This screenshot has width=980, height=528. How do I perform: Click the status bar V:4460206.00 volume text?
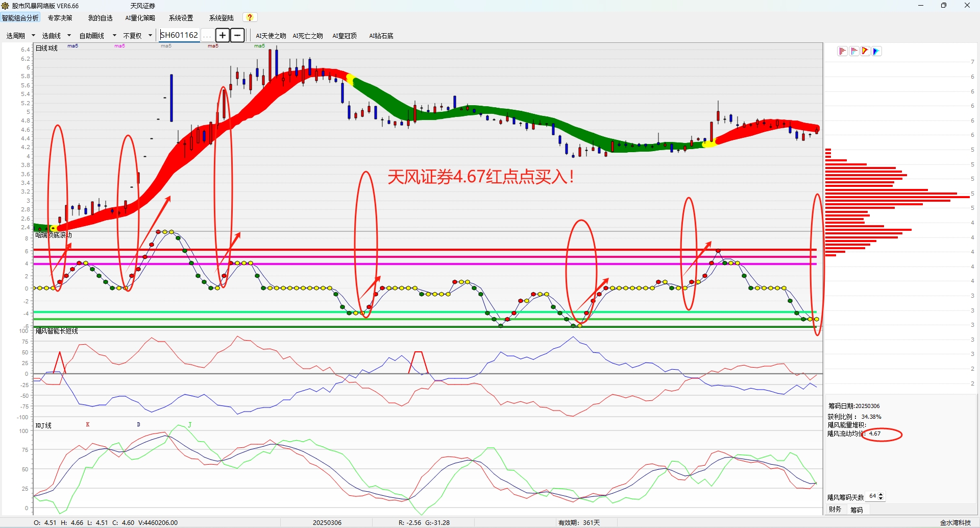(x=158, y=522)
